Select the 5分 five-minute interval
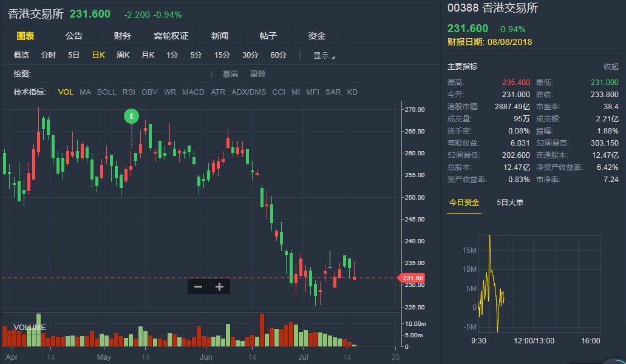The width and height of the screenshot is (626, 364). tap(196, 55)
